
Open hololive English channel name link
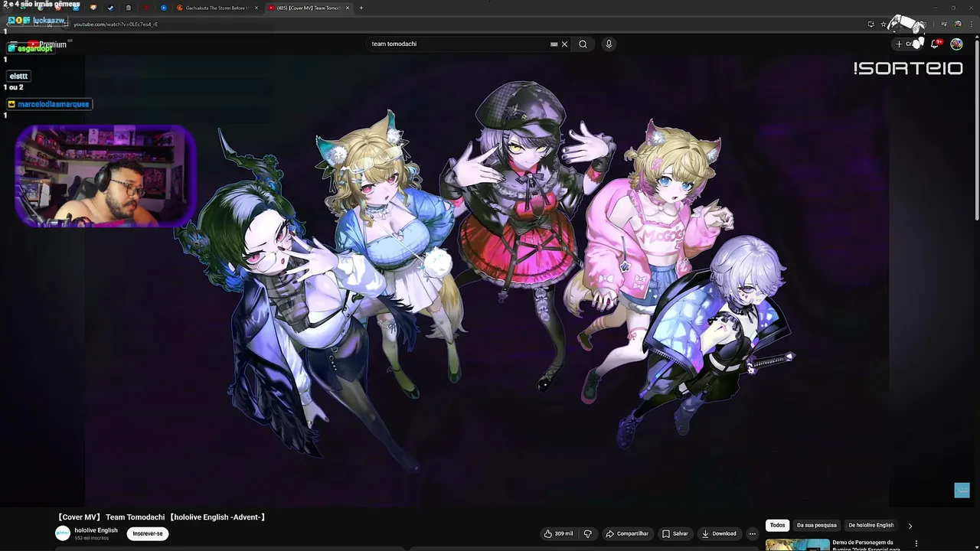[96, 530]
